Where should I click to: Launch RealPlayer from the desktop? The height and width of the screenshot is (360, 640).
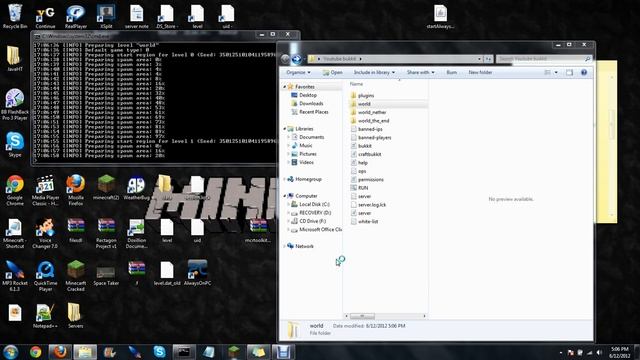76,16
